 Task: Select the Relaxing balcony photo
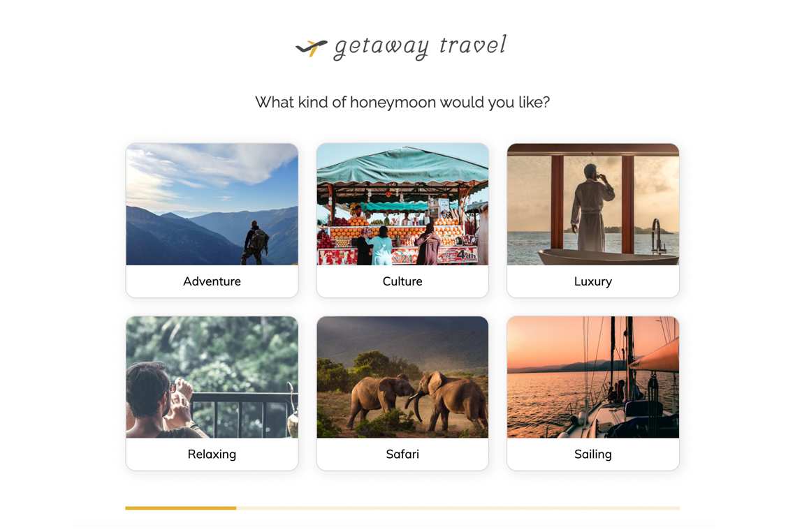coord(212,377)
